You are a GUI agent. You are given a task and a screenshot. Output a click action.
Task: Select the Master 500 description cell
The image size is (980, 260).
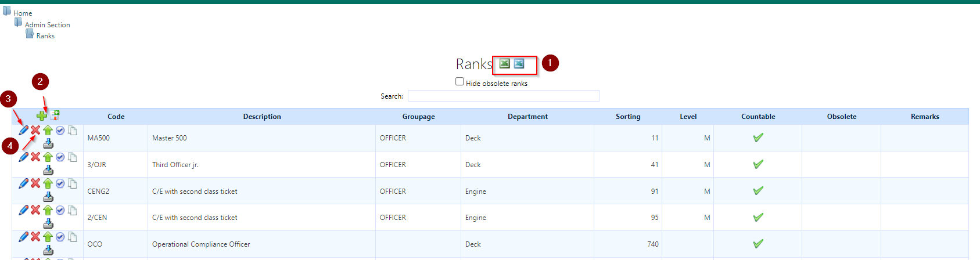pos(261,138)
